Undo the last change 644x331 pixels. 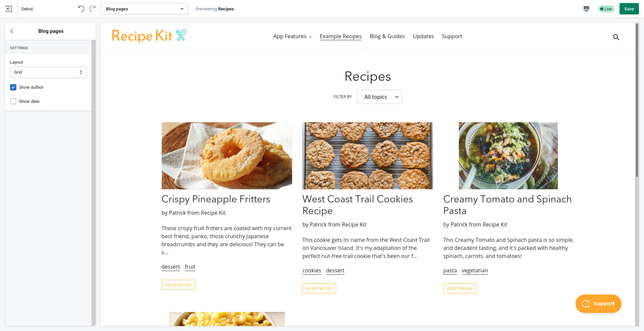(x=81, y=9)
